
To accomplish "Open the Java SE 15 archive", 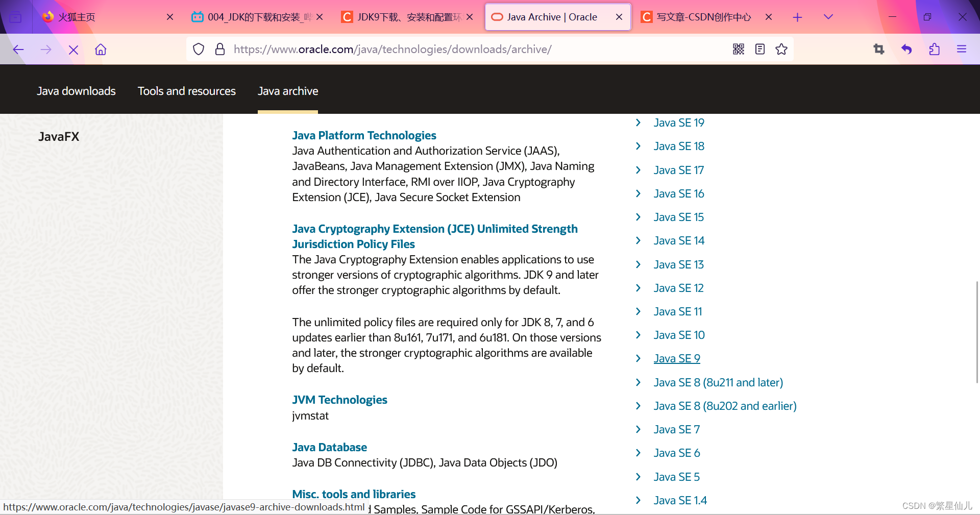I will [x=679, y=217].
